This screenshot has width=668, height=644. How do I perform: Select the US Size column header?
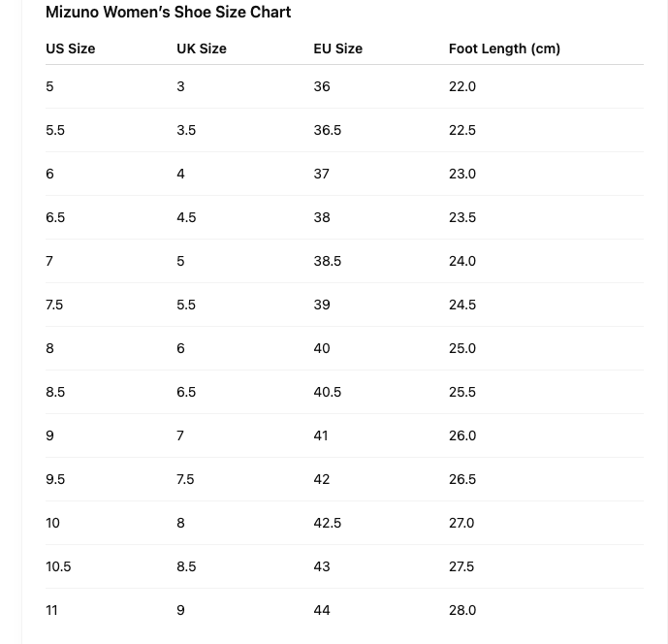click(x=71, y=48)
